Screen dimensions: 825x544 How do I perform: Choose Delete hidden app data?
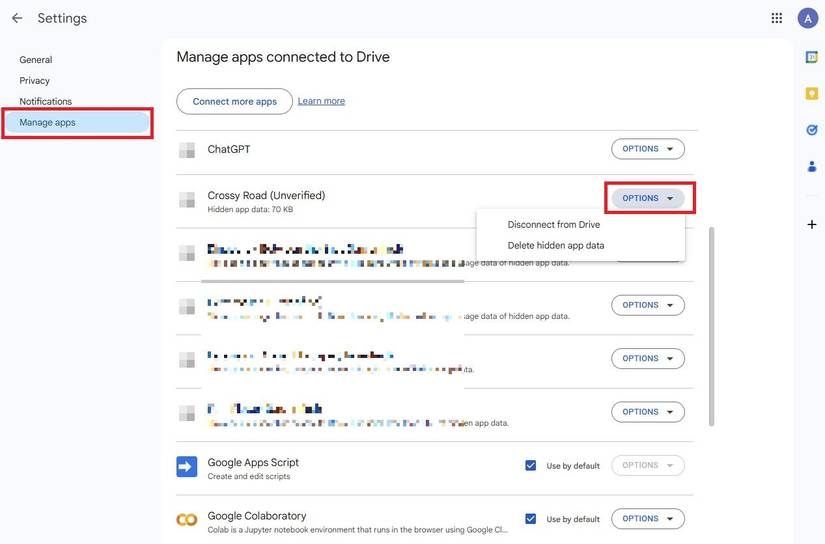pyautogui.click(x=555, y=245)
